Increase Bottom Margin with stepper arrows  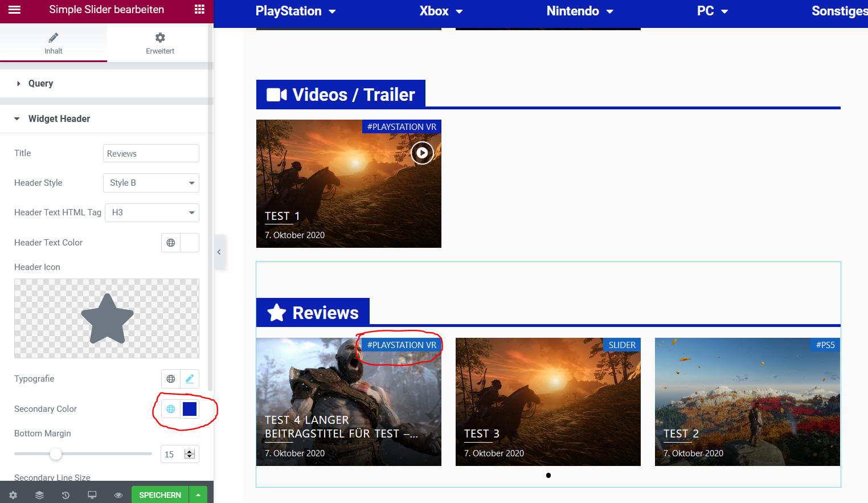[x=190, y=452]
